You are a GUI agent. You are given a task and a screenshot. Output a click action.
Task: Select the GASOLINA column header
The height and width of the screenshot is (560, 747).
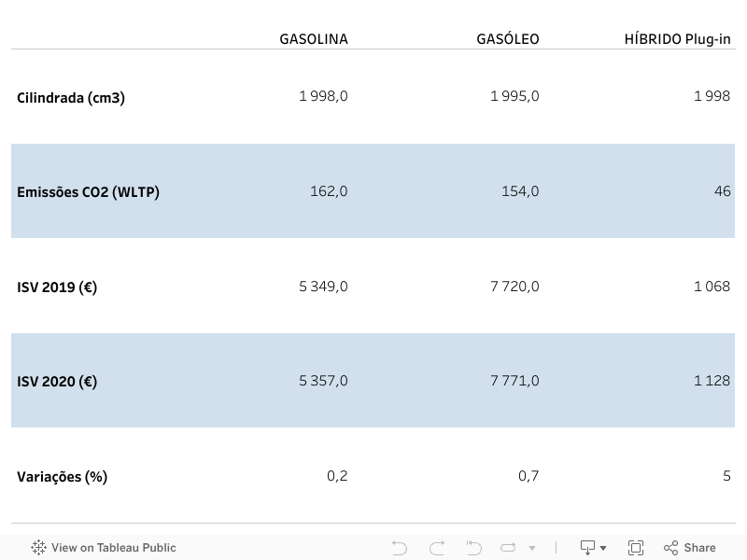click(x=314, y=39)
